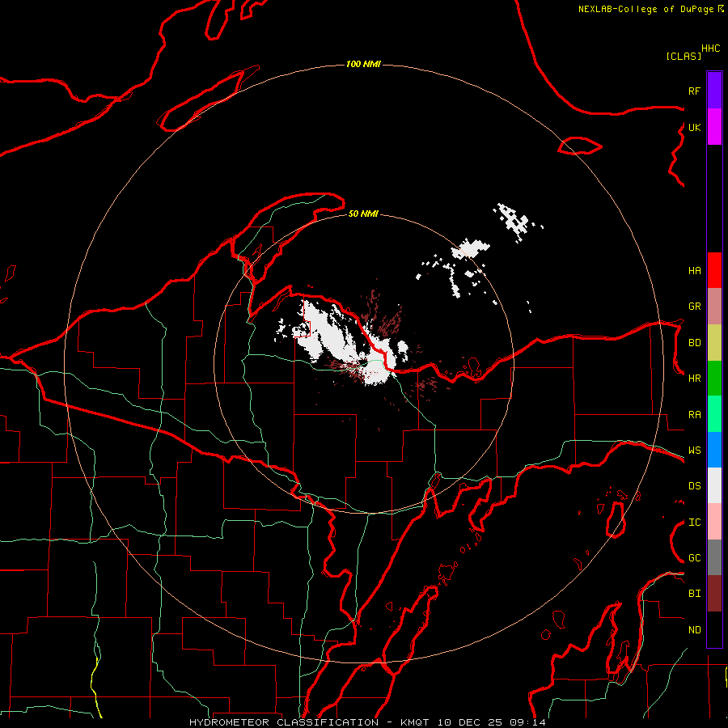Click the BD legend label
728x728 pixels.
694,343
